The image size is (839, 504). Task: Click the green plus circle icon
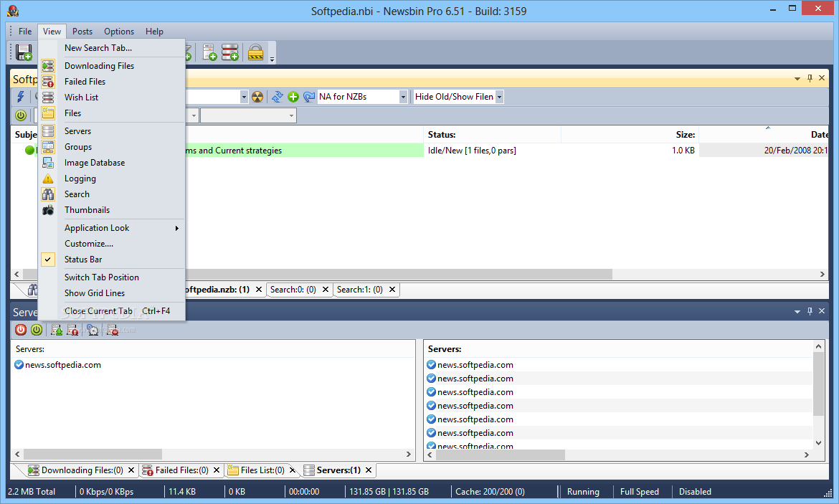[x=293, y=97]
